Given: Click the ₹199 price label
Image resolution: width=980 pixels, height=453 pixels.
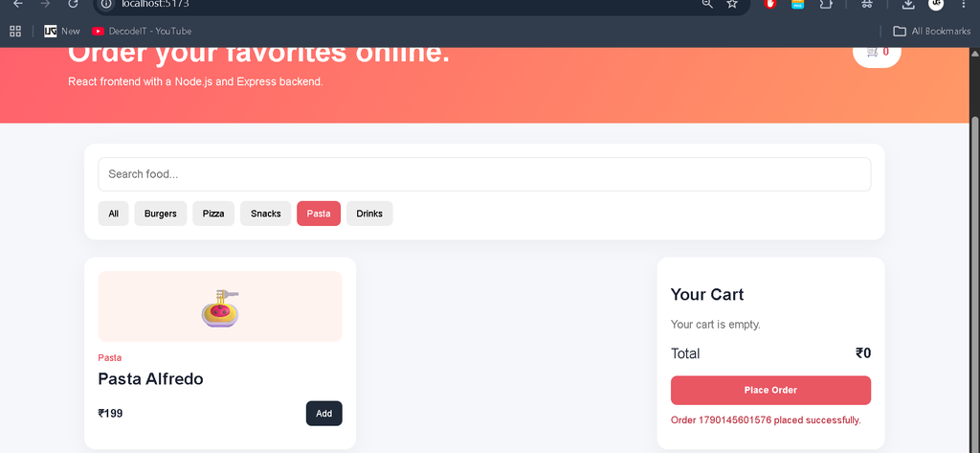Looking at the screenshot, I should pos(110,414).
